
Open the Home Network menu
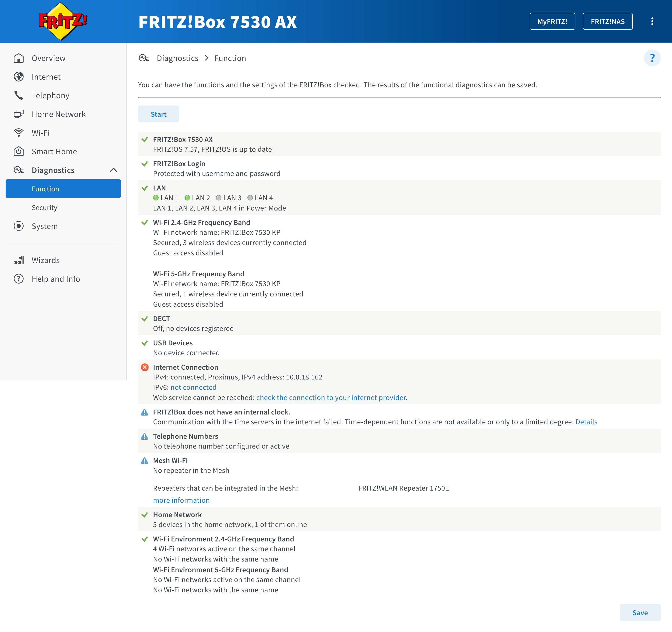(59, 114)
